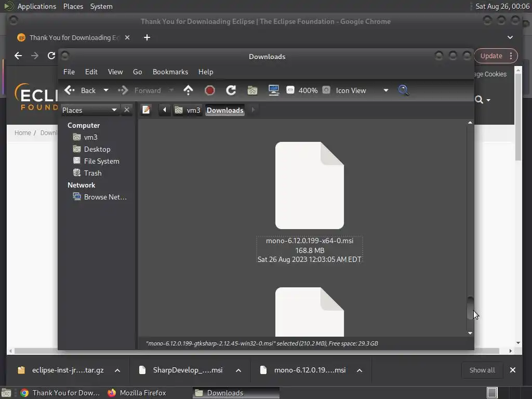The width and height of the screenshot is (532, 399).
Task: Click file manager scroll-up arrow
Action: (470, 123)
